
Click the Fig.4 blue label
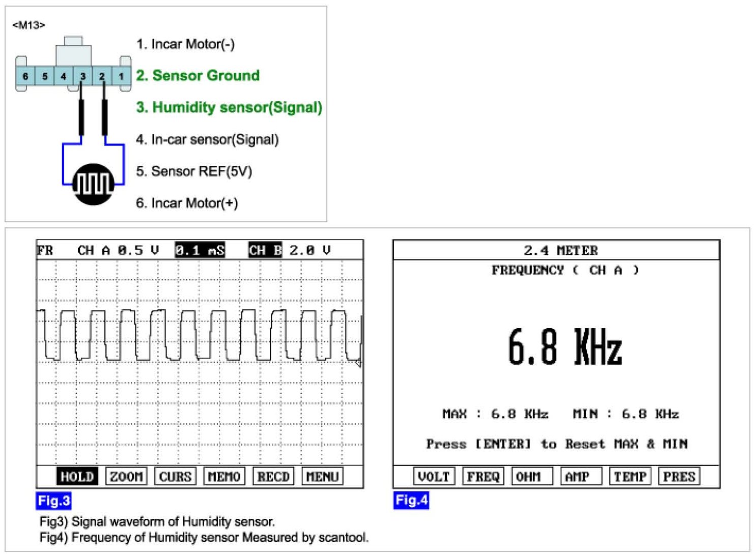point(411,500)
